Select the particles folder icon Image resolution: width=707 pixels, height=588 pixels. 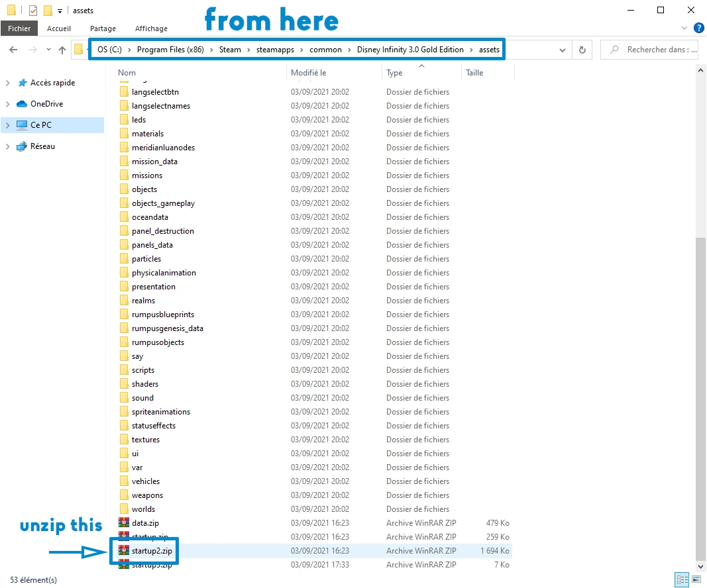pos(124,259)
